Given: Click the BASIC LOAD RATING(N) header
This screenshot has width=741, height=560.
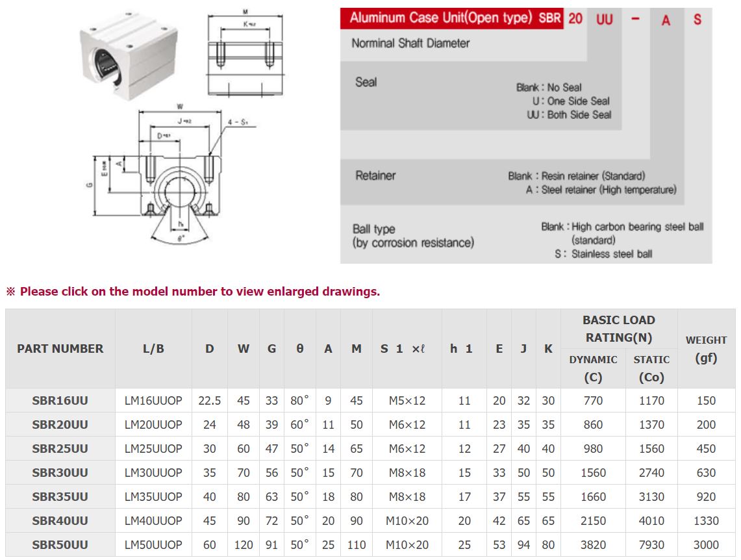Looking at the screenshot, I should tap(619, 329).
